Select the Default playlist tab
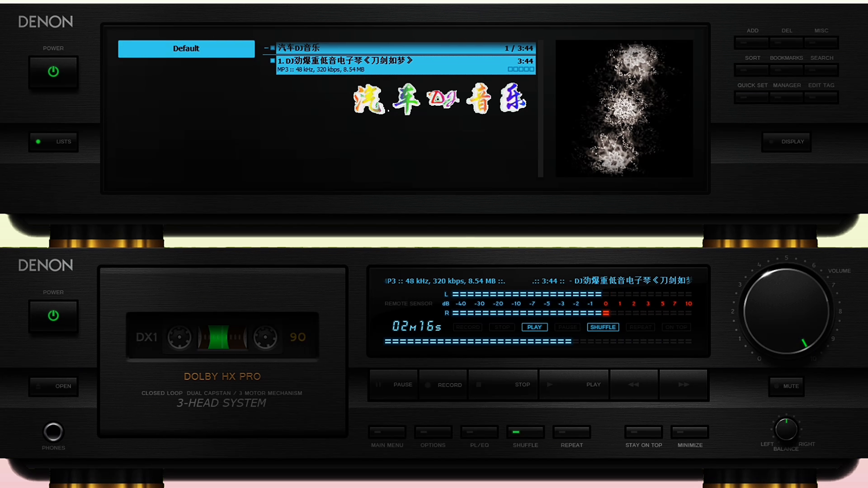The image size is (868, 488). pos(186,49)
